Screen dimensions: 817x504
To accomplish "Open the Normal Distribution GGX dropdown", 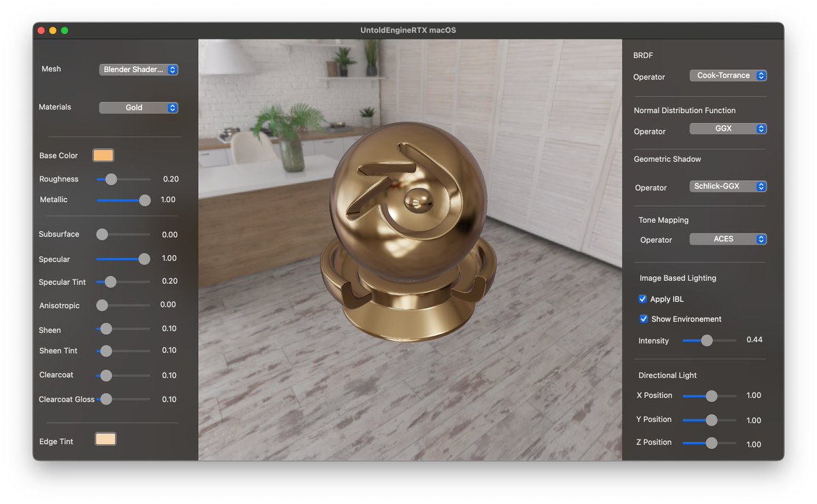I will coord(728,129).
